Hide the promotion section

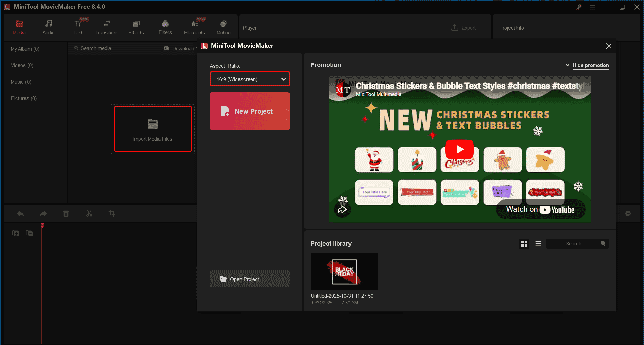click(590, 65)
